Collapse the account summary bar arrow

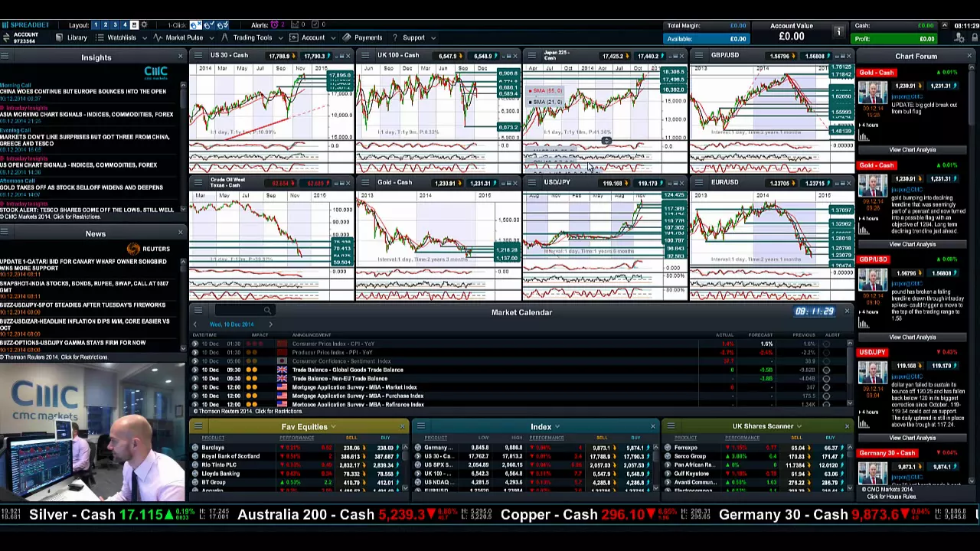(944, 26)
